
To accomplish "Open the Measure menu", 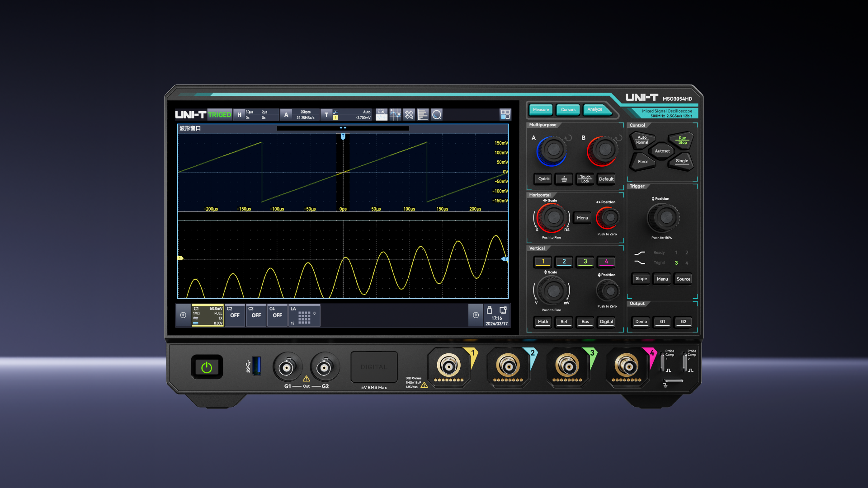I will coord(541,110).
